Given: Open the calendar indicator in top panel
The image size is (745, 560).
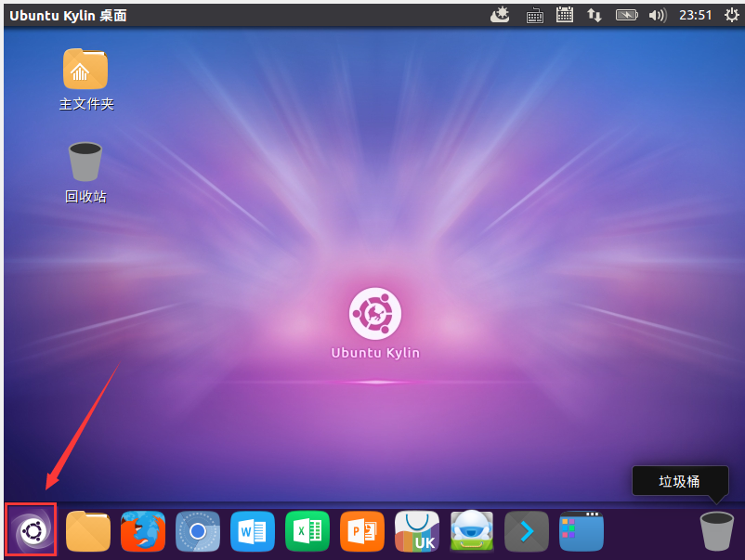Looking at the screenshot, I should (565, 15).
